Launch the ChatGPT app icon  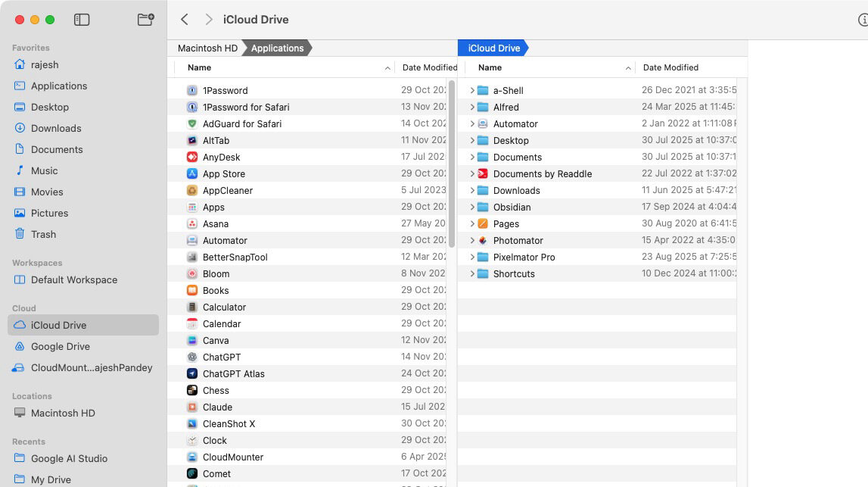click(x=191, y=357)
